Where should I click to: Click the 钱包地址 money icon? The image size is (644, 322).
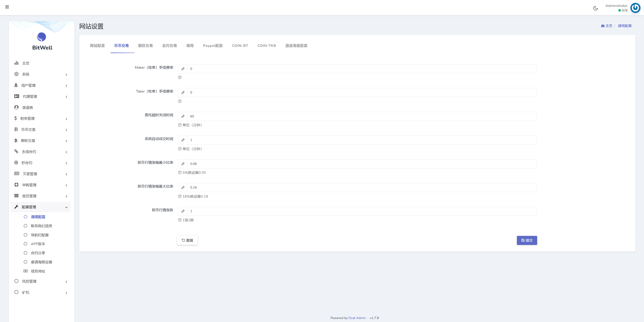pyautogui.click(x=25, y=271)
